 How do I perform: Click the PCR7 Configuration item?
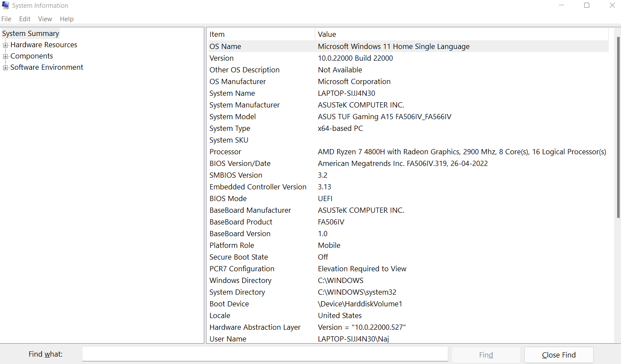(242, 269)
